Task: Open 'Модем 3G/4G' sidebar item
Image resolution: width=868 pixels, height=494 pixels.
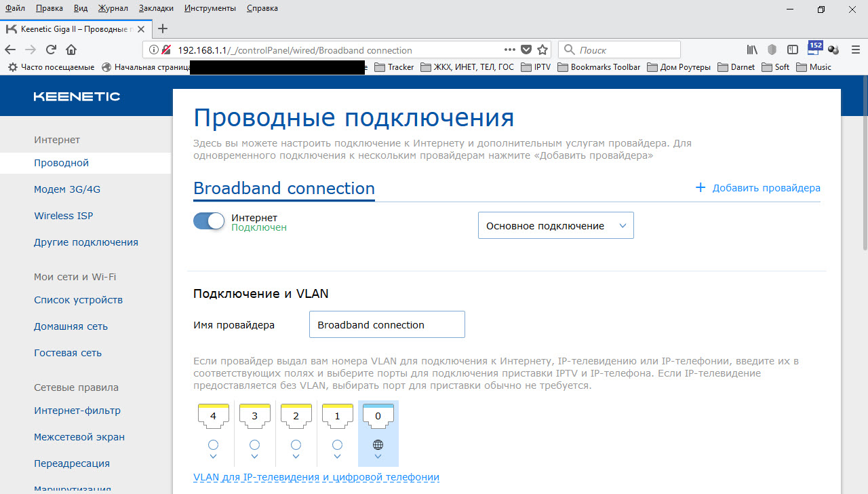Action: pyautogui.click(x=67, y=189)
